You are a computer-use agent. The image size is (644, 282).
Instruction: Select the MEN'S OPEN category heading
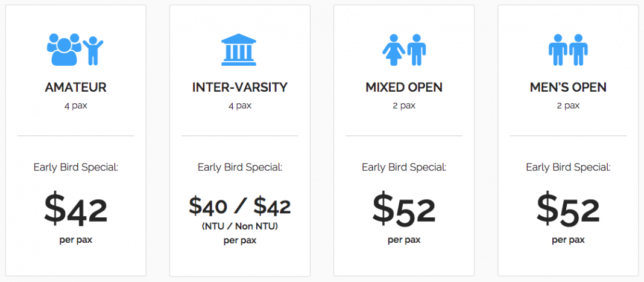coord(568,88)
